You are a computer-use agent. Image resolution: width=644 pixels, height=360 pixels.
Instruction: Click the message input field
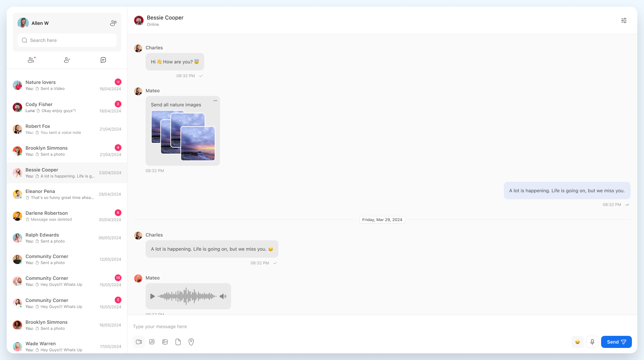[x=235, y=326]
